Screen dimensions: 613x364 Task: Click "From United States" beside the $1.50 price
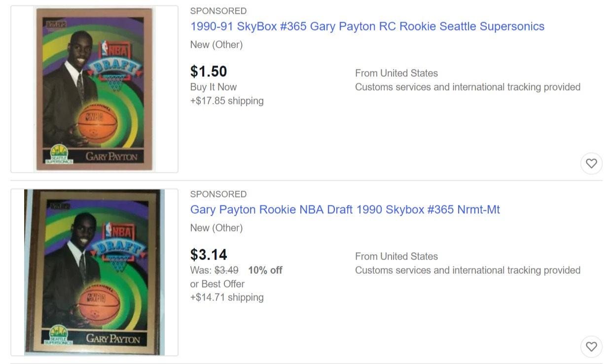pos(397,73)
